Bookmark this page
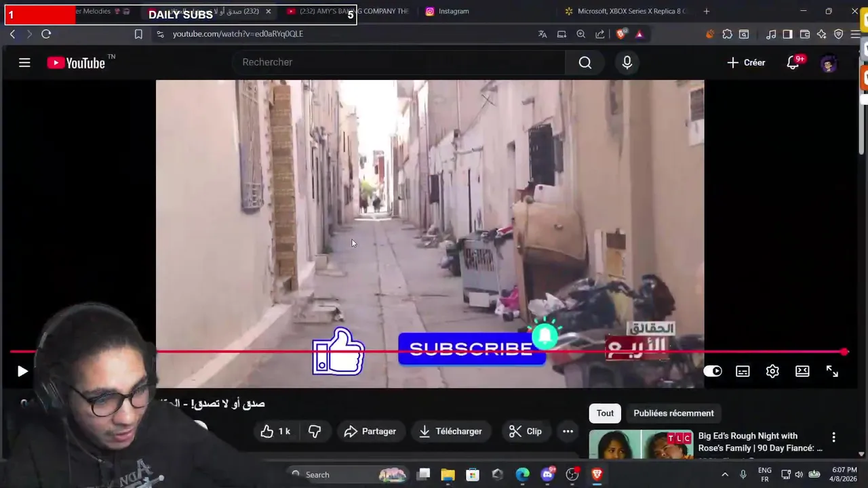The width and height of the screenshot is (868, 488). pyautogui.click(x=138, y=34)
